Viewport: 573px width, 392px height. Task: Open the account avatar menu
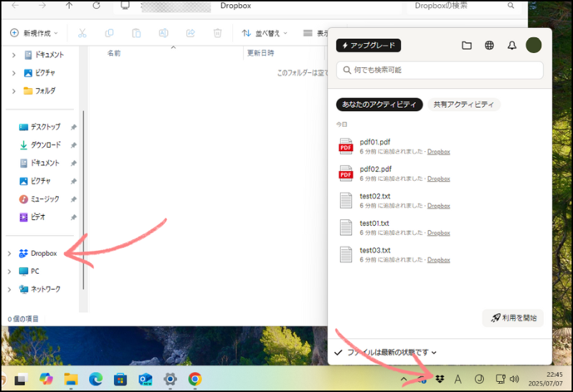tap(534, 45)
